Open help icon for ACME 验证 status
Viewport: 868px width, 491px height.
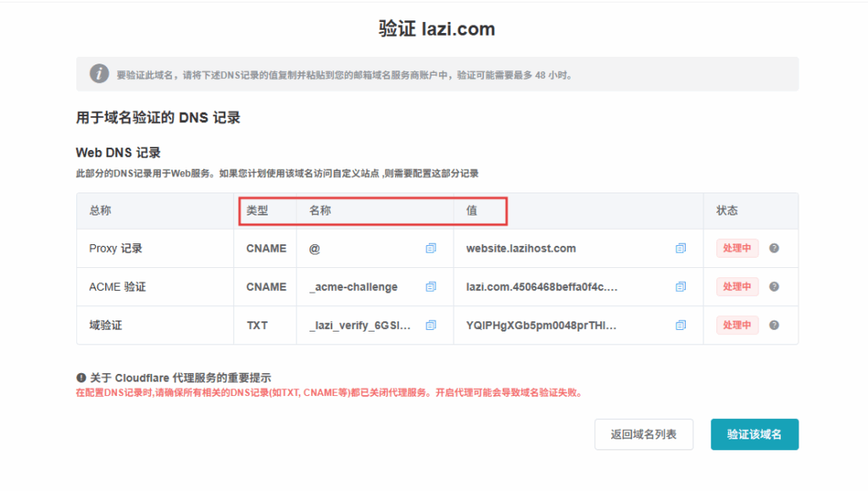tap(774, 287)
